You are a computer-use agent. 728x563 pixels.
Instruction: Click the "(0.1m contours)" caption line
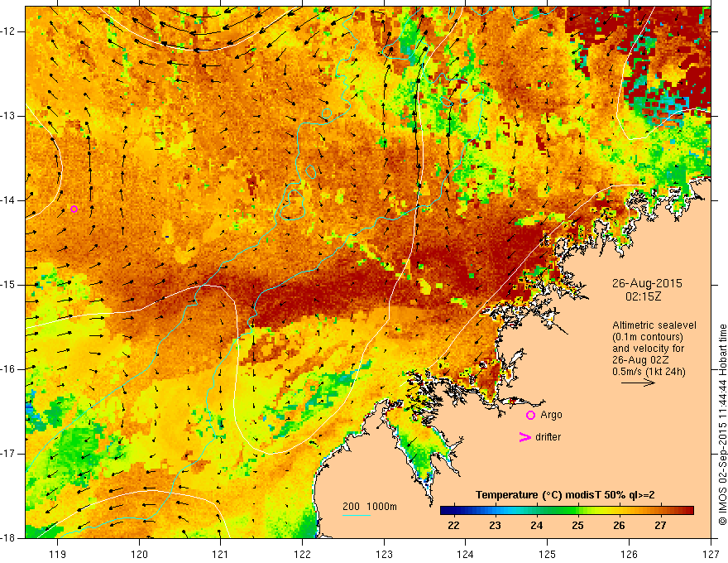click(648, 337)
